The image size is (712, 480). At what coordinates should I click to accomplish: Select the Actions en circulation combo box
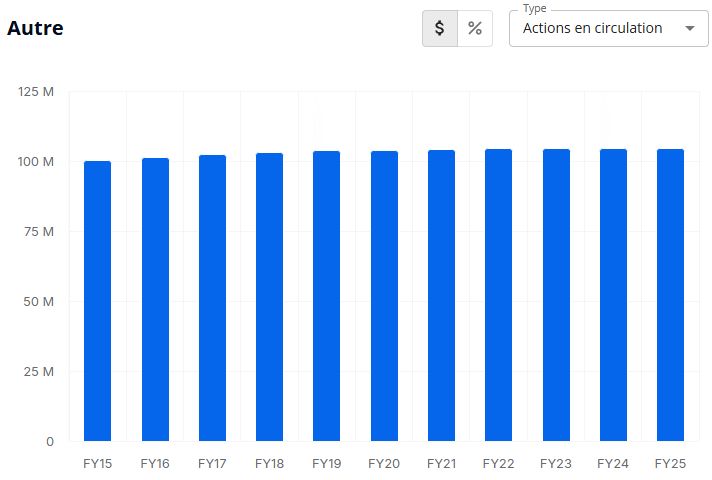(x=608, y=28)
